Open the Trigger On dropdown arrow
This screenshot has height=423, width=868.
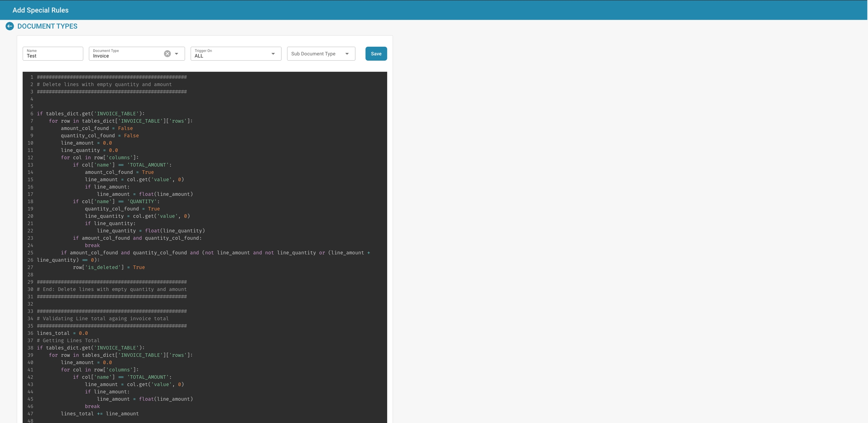pyautogui.click(x=273, y=54)
